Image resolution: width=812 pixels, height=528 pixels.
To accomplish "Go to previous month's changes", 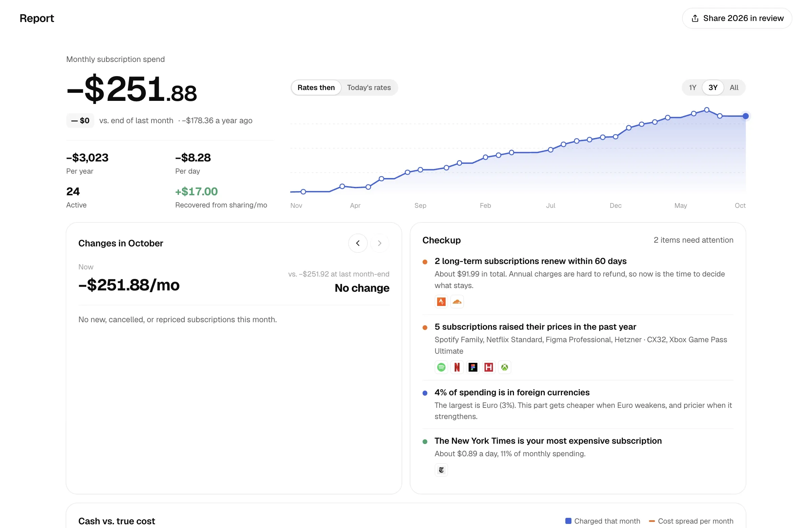I will click(358, 243).
